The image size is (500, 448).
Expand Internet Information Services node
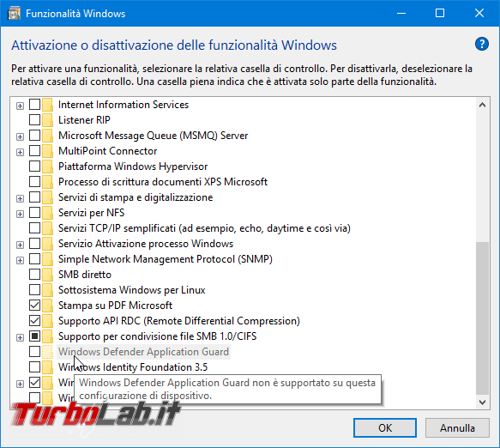click(20, 106)
